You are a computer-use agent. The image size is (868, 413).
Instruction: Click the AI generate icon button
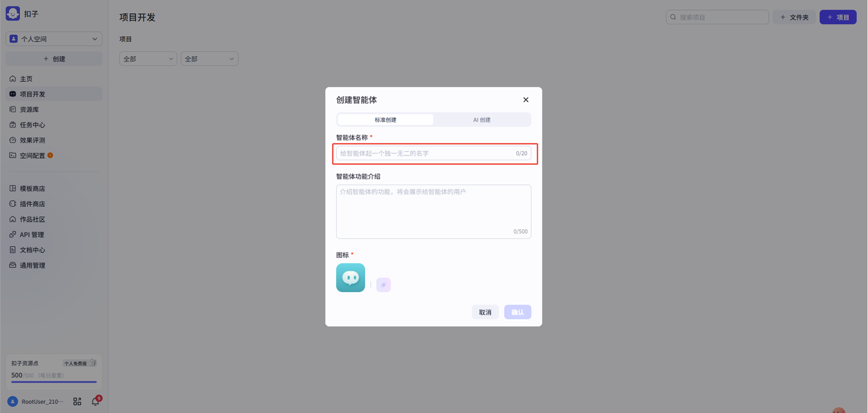pyautogui.click(x=383, y=285)
